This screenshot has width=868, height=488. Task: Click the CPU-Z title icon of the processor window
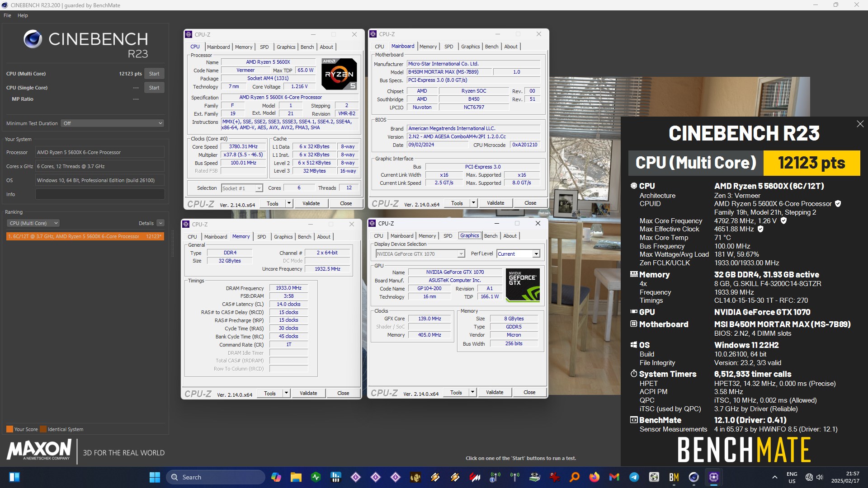click(189, 34)
